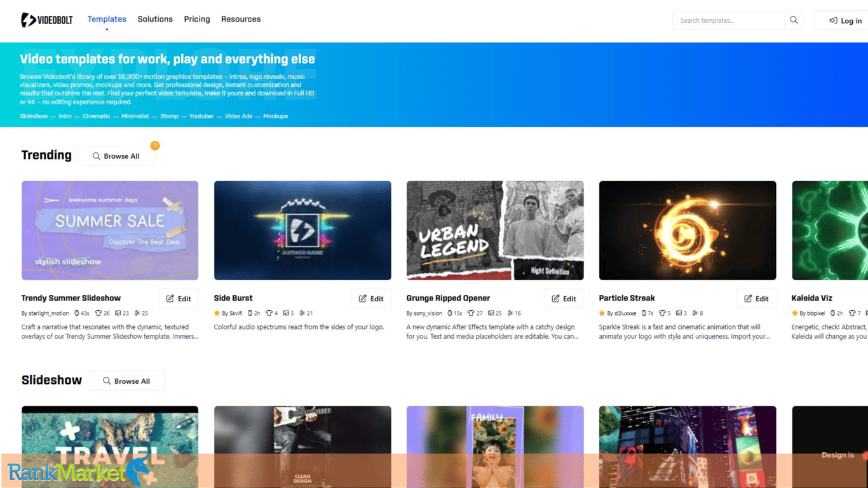The height and width of the screenshot is (488, 868).
Task: Click the Stomp category link
Action: 169,116
